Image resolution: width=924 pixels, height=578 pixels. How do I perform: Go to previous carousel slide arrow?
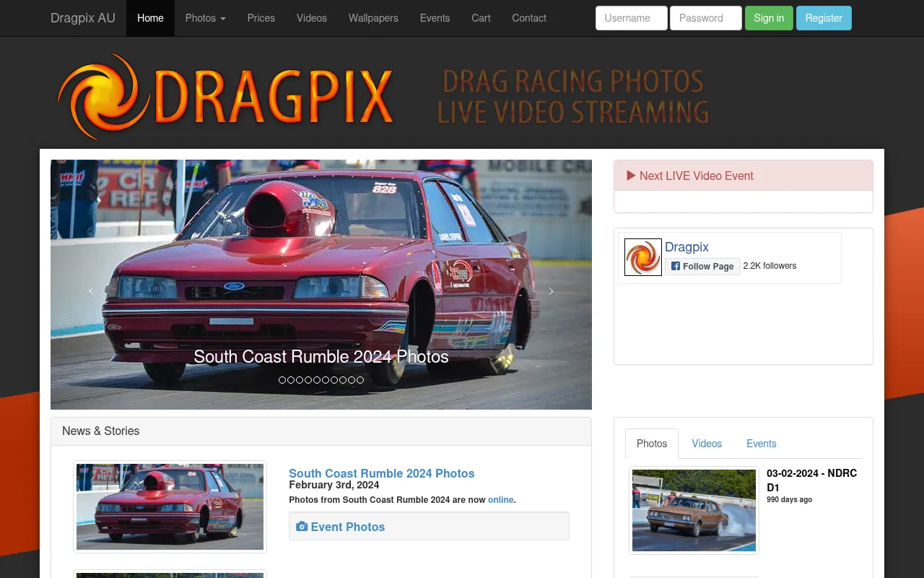(91, 291)
